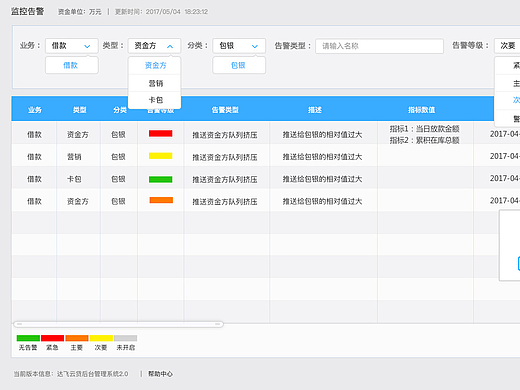520x390 pixels.
Task: Open the 业务 dropdown showing 借款
Action: [72, 46]
